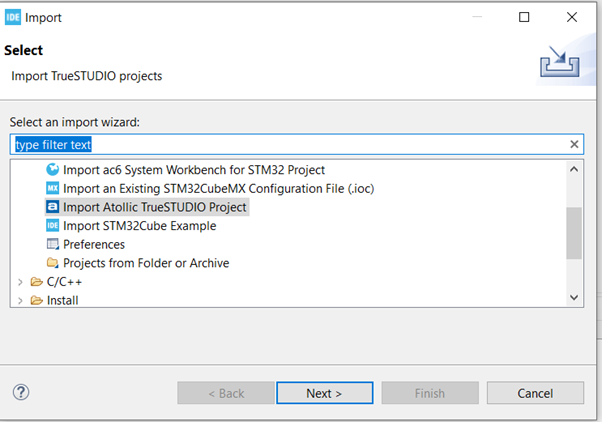Click the disabled Finish button
602x422 pixels.
pos(430,393)
